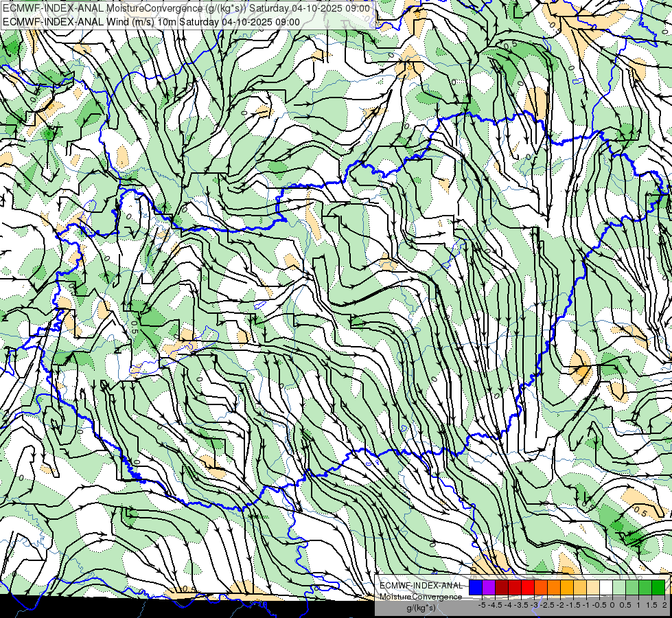This screenshot has height=618, width=672.
Task: Pick the light green swatch (0.5 to 1)
Action: (x=632, y=588)
